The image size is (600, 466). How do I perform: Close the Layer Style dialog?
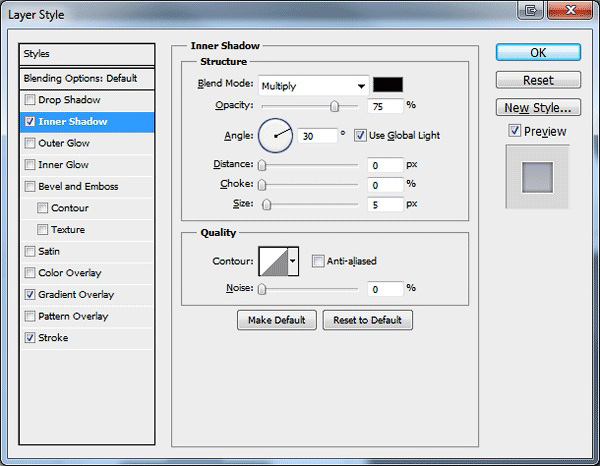pos(570,10)
